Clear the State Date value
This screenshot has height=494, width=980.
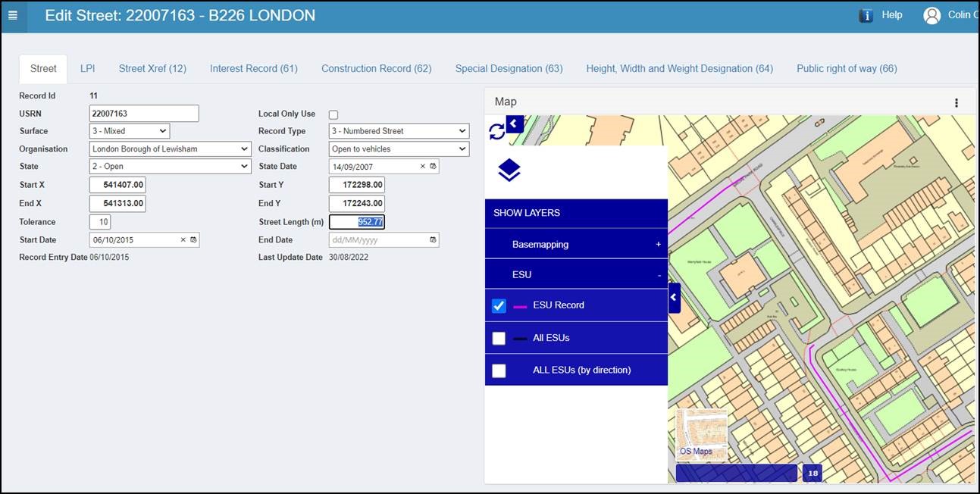pos(422,166)
